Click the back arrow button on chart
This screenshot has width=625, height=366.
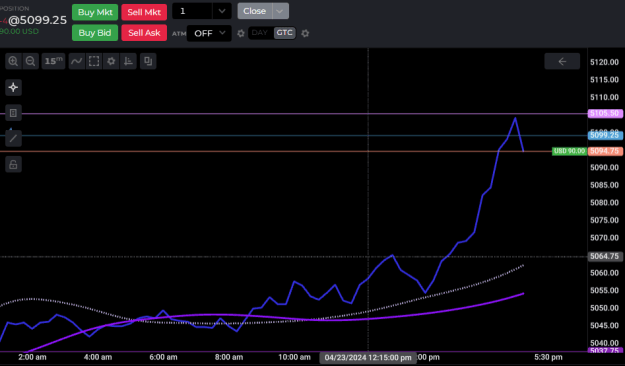[x=562, y=61]
